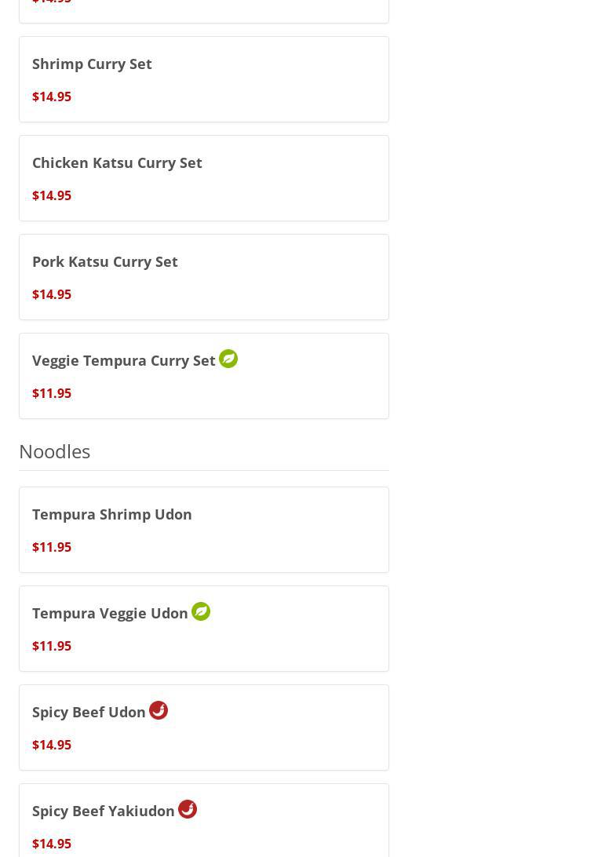Click the spicy chili icon beside Spicy Beef Yakiudon
Viewport: 616px width, 857px height.
(188, 809)
